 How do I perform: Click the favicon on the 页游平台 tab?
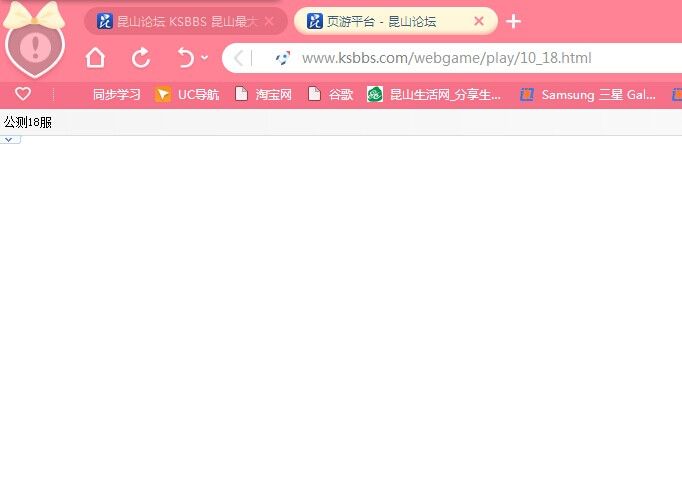(x=315, y=21)
